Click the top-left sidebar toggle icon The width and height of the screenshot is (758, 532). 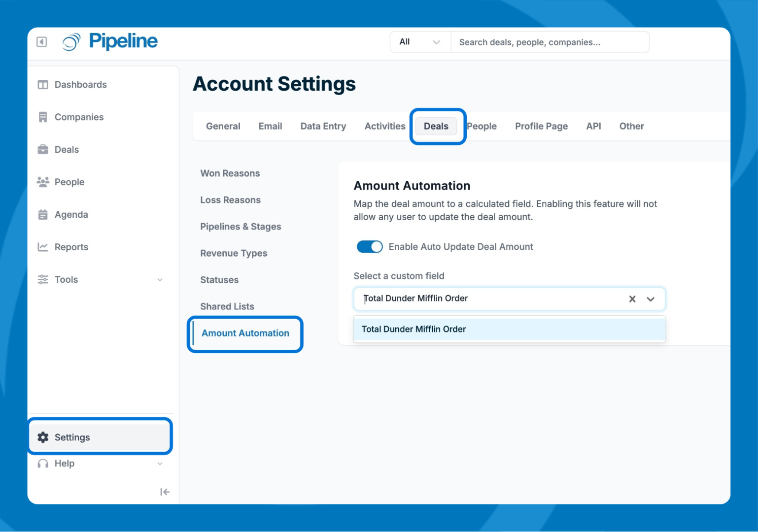pyautogui.click(x=42, y=42)
